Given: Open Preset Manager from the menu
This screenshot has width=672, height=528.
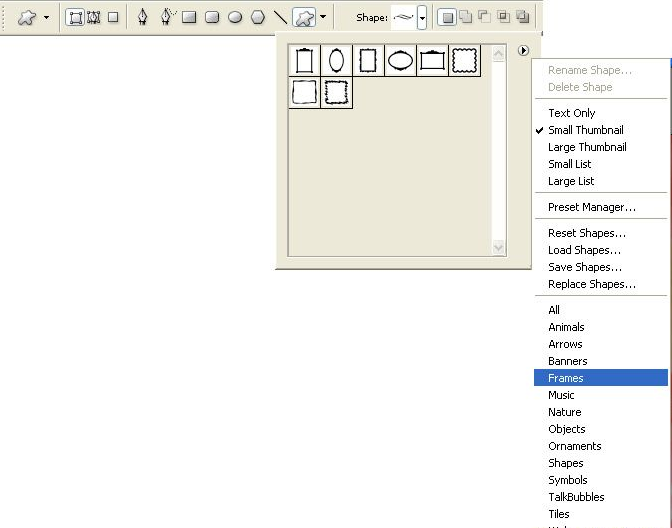Looking at the screenshot, I should point(591,207).
